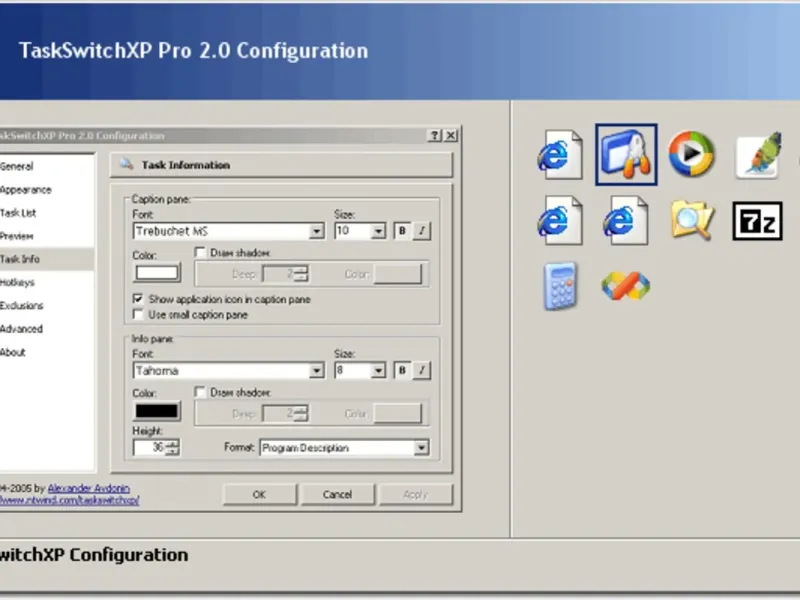Image resolution: width=800 pixels, height=600 pixels.
Task: Open the About page
Action: (13, 353)
